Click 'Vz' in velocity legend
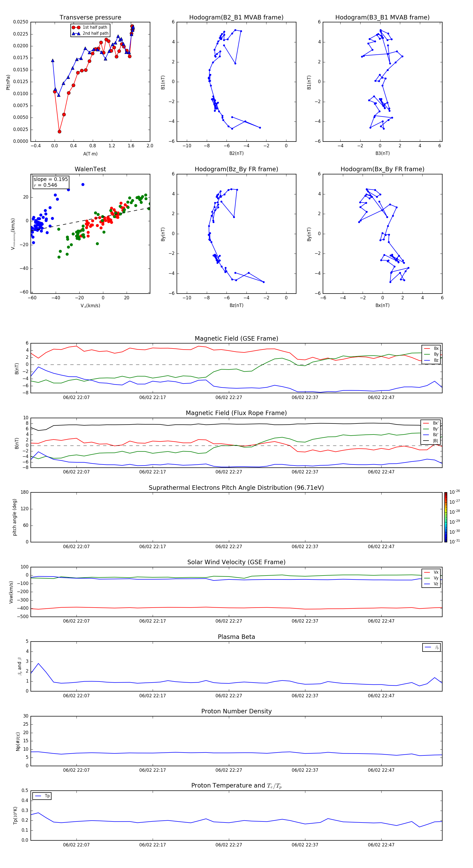The image size is (473, 868). pos(431,584)
